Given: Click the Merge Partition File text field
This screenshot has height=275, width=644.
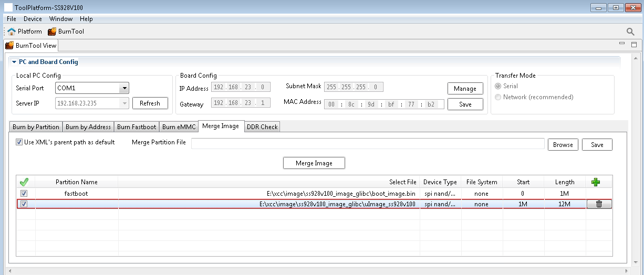Looking at the screenshot, I should click(368, 144).
